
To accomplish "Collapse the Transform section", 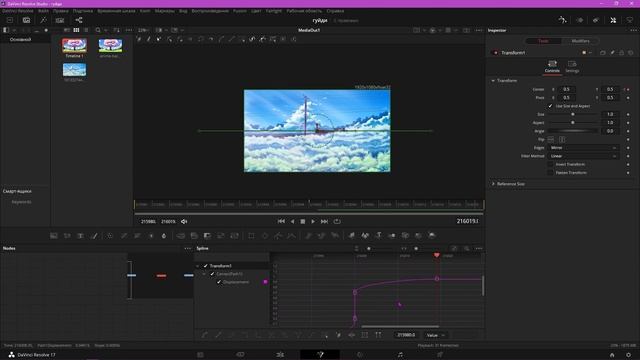I will (493, 81).
